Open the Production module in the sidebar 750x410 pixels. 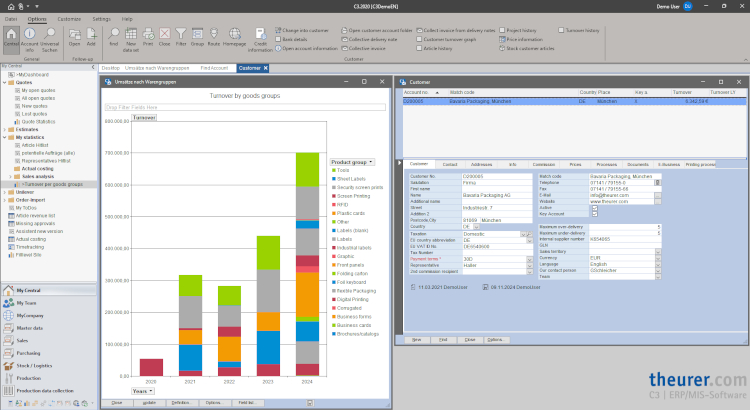tap(29, 378)
